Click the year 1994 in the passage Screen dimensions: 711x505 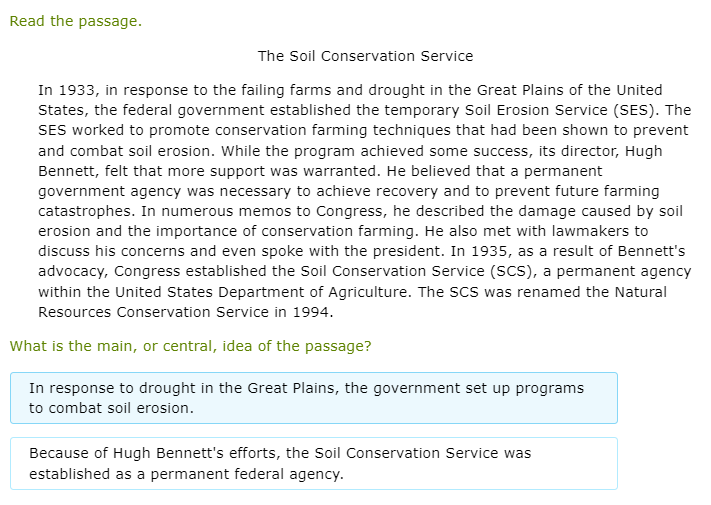[313, 311]
